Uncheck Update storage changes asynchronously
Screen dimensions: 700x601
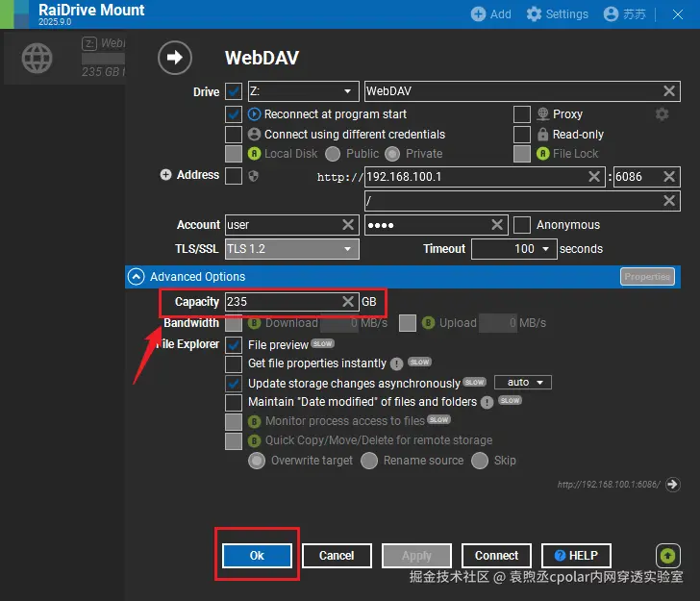tap(234, 384)
